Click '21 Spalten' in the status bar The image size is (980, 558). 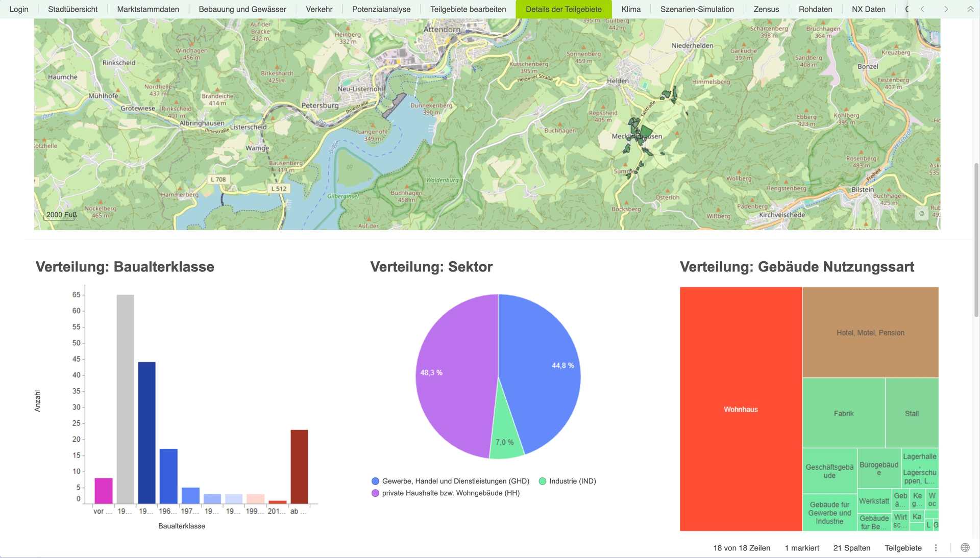852,548
